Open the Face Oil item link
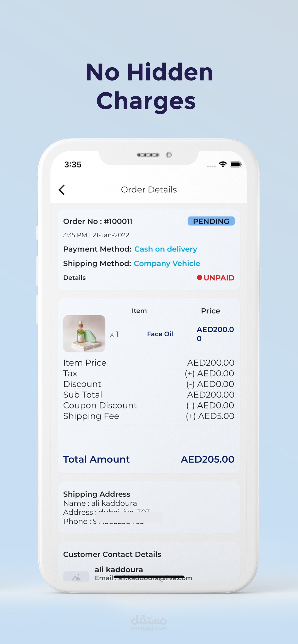This screenshot has width=298, height=644. [160, 334]
